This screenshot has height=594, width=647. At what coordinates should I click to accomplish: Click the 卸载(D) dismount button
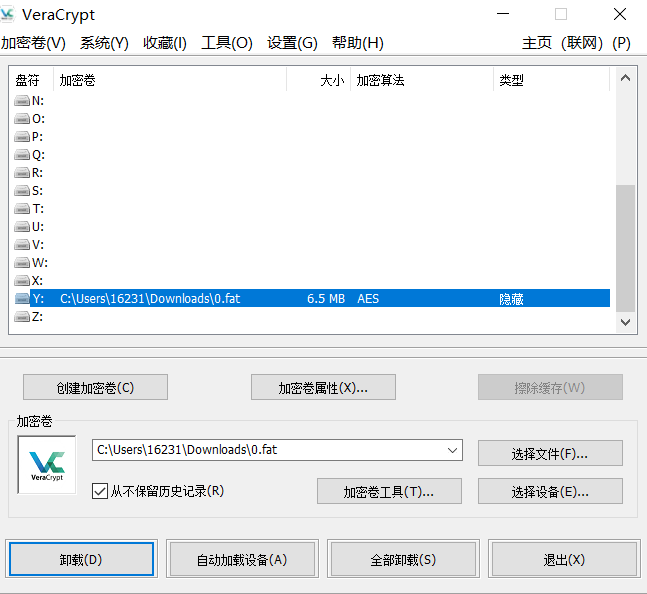(x=81, y=559)
